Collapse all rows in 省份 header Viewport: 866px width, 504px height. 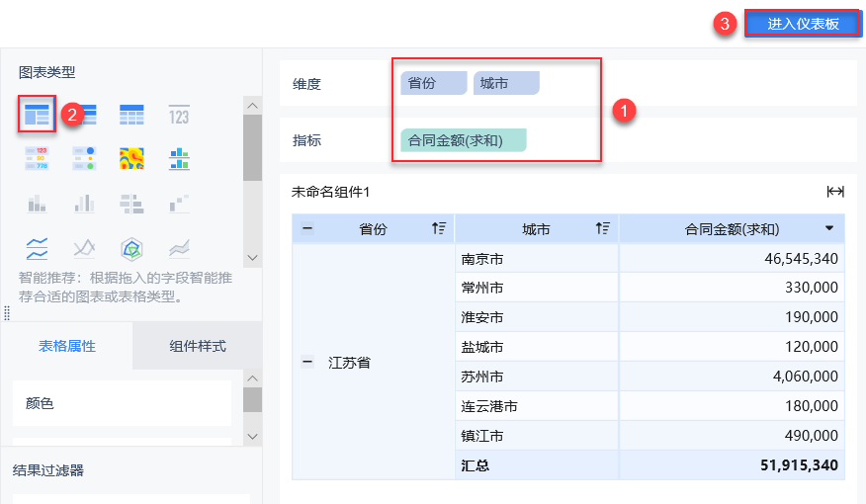306,229
